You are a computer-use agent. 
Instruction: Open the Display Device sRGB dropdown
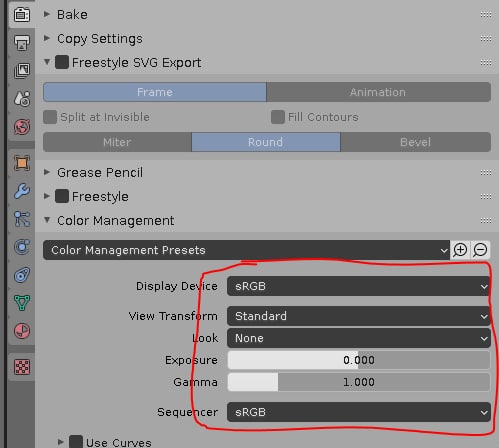pyautogui.click(x=359, y=286)
